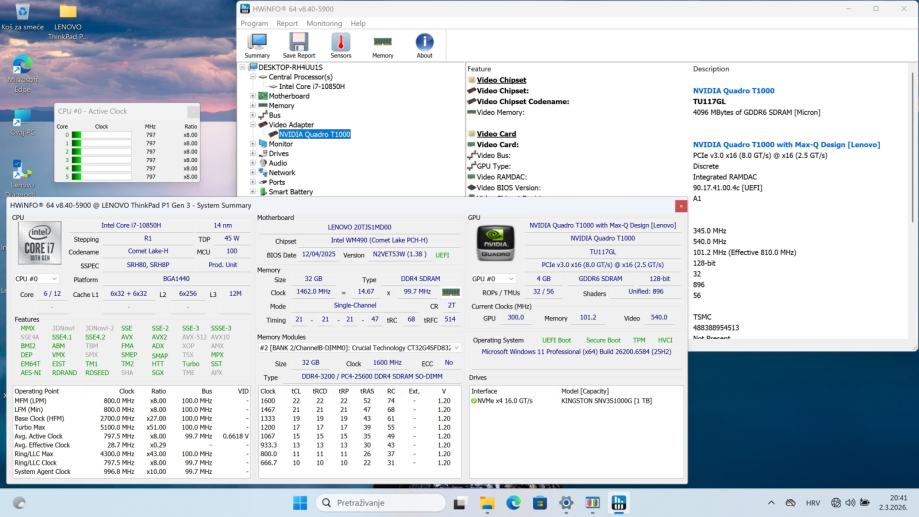Open HWiNFO from the taskbar
The image size is (919, 517).
[x=619, y=502]
